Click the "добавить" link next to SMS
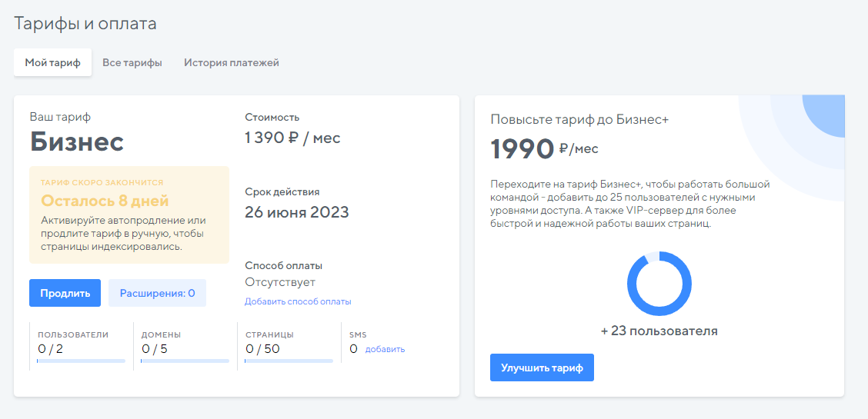This screenshot has width=868, height=419. 385,349
